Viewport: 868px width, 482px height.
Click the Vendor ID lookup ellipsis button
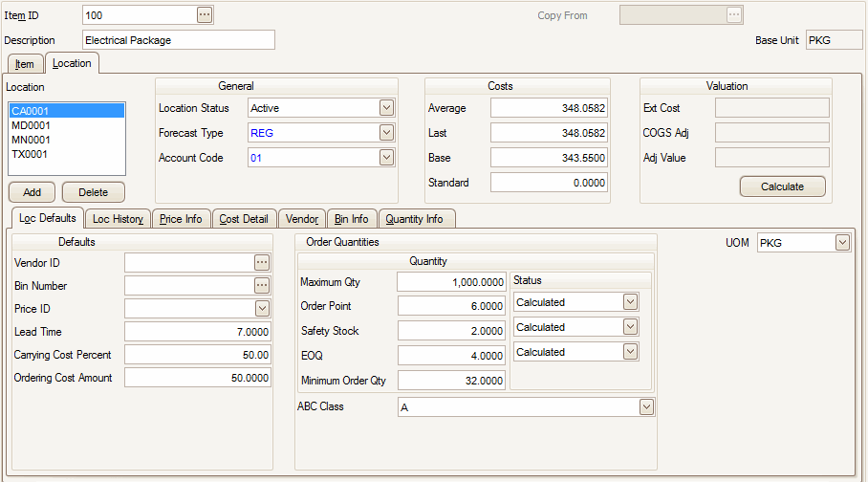coord(262,262)
